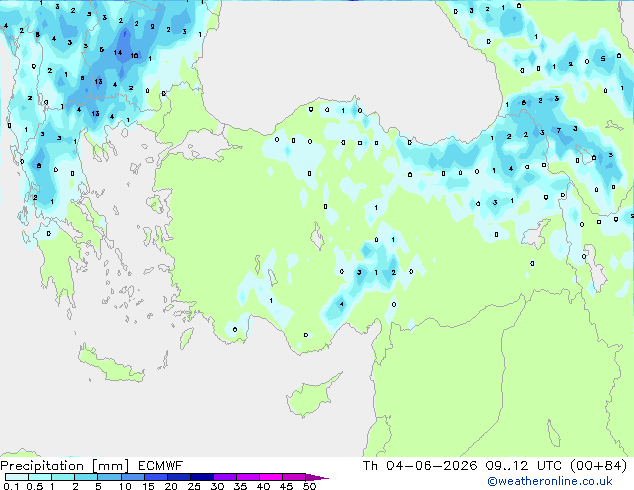Click the "Th" weekday abbreviation

[x=370, y=466]
